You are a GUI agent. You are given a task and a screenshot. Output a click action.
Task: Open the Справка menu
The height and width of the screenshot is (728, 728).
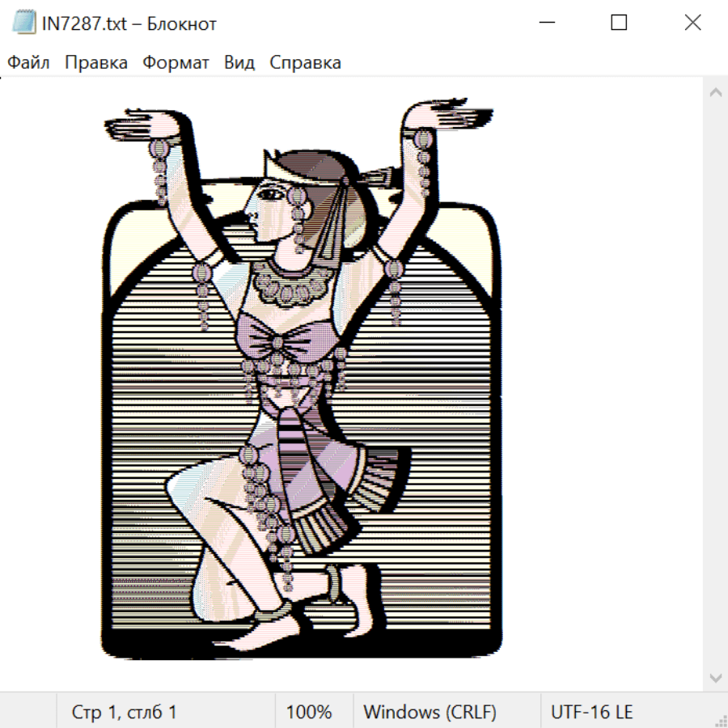305,63
